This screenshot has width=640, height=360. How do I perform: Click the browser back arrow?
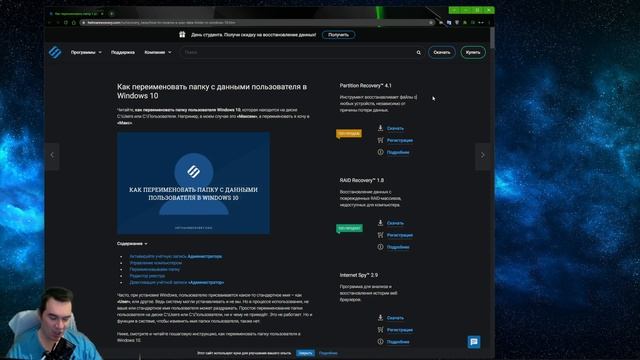pyautogui.click(x=50, y=22)
